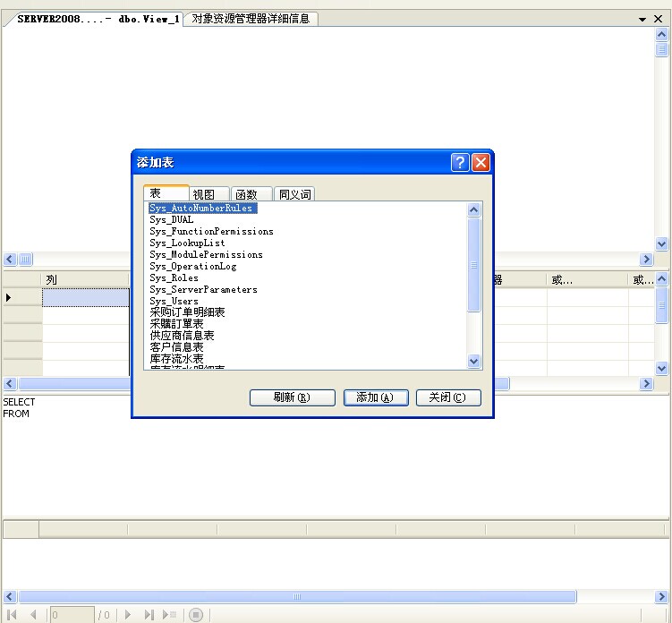Image resolution: width=672 pixels, height=623 pixels.
Task: Click the table list vertical scrollbar thumb
Action: [x=473, y=265]
